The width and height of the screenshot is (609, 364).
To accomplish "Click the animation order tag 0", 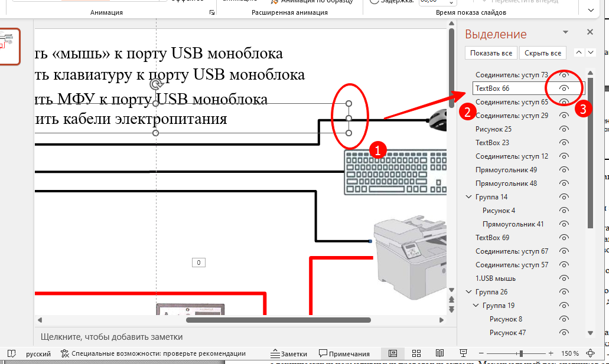I will pos(198,263).
